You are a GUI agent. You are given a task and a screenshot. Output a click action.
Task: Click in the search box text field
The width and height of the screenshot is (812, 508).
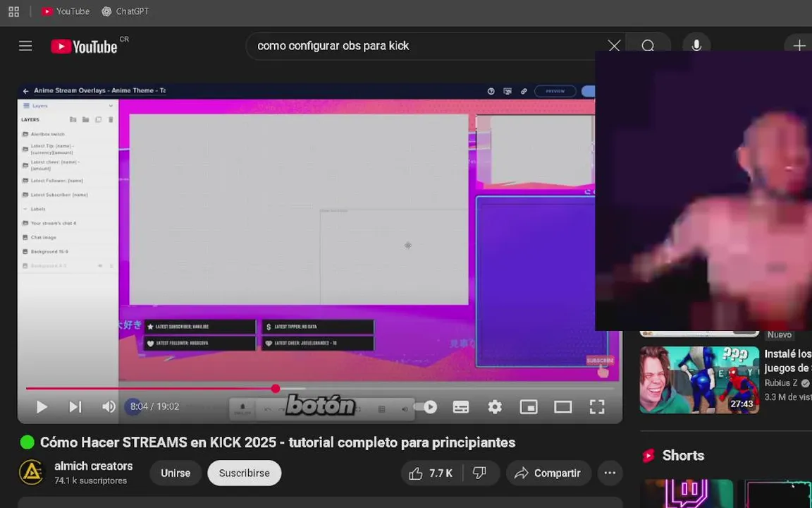[x=430, y=46]
